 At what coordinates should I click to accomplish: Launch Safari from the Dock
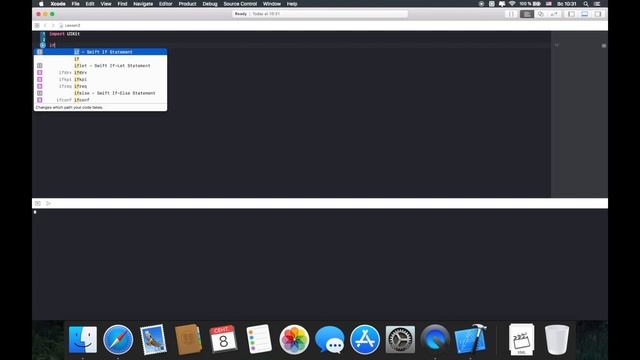pos(118,339)
